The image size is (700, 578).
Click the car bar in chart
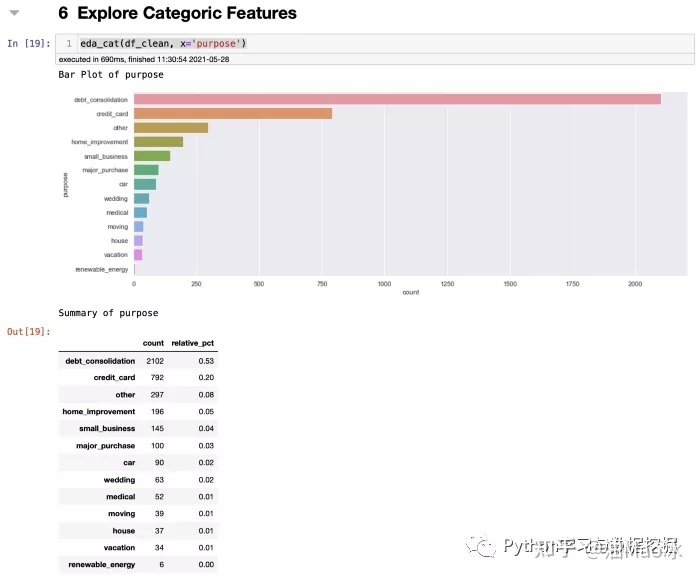coord(145,184)
